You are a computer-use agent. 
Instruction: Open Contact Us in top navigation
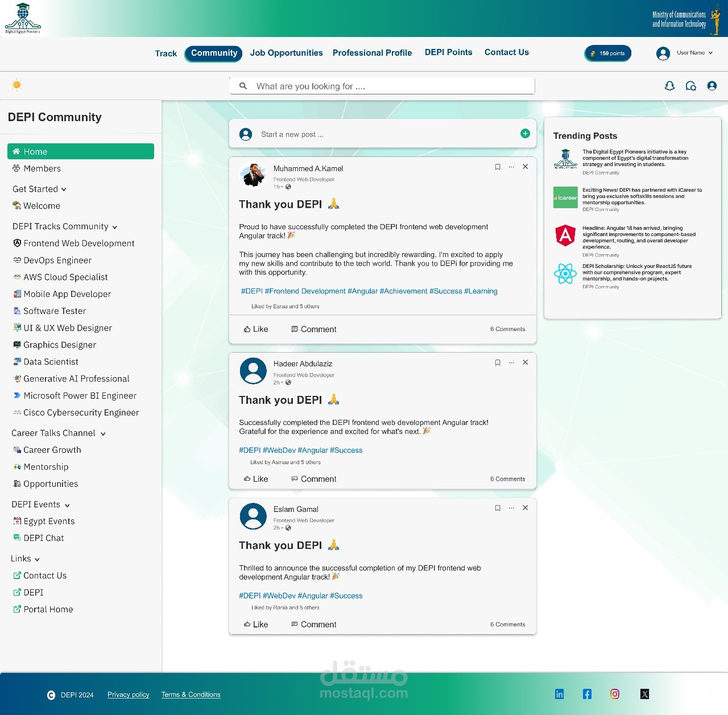507,52
